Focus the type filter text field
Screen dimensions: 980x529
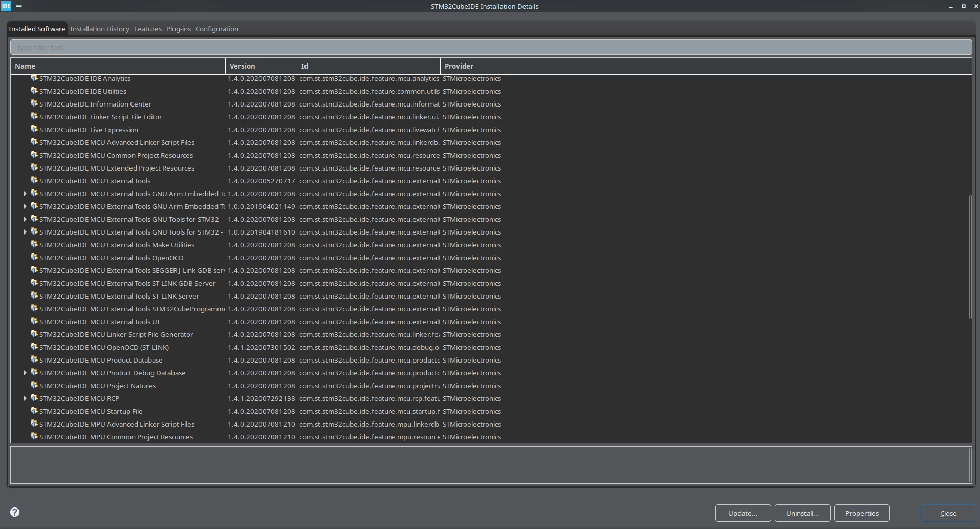coord(491,47)
